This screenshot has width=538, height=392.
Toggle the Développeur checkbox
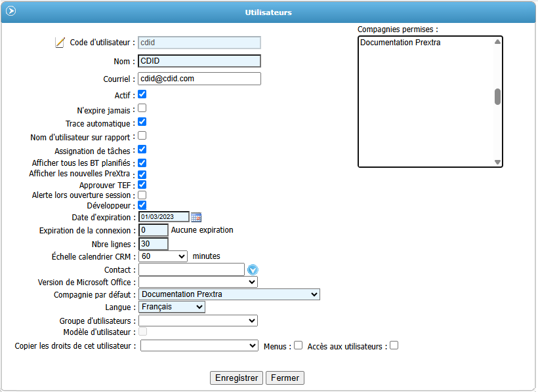pyautogui.click(x=142, y=205)
